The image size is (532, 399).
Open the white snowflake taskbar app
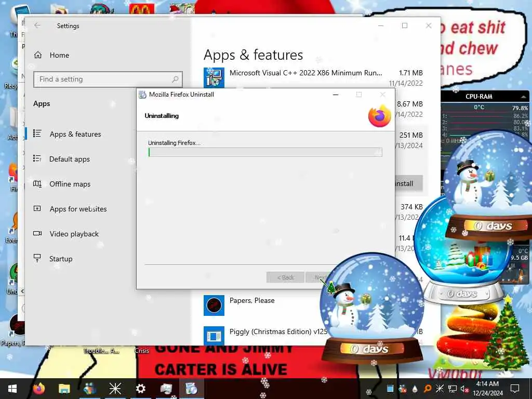pos(115,389)
